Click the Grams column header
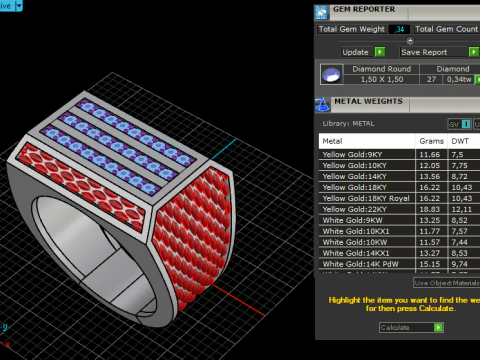 tap(431, 141)
